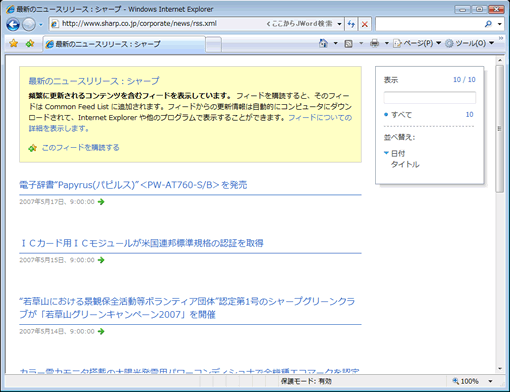
Task: Open the Home dropdown arrow
Action: (335, 43)
